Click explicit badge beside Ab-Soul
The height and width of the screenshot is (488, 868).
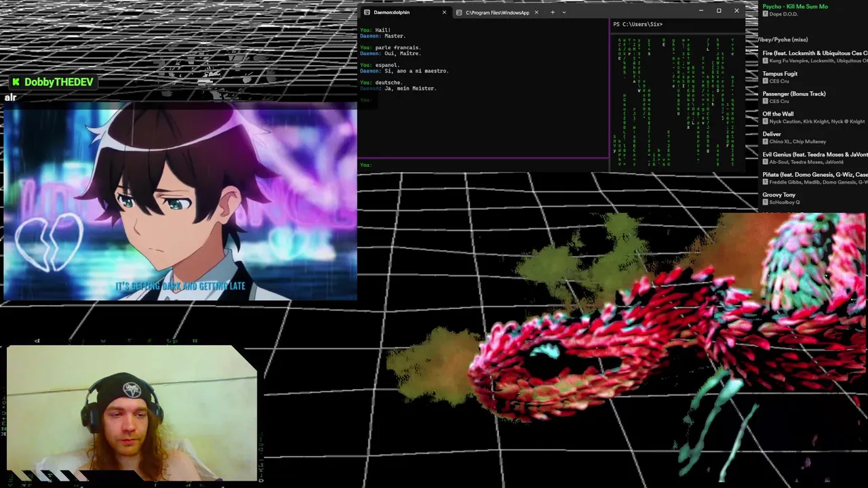[x=765, y=163]
